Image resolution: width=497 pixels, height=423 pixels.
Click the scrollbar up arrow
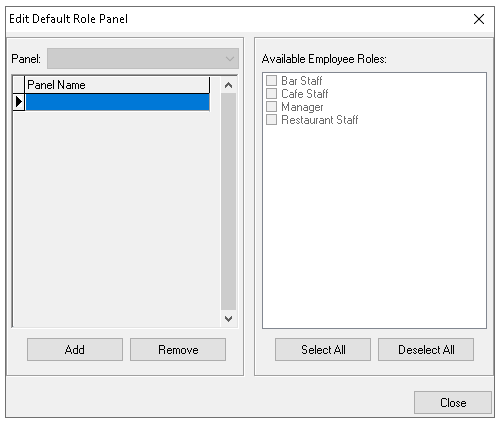coord(228,85)
